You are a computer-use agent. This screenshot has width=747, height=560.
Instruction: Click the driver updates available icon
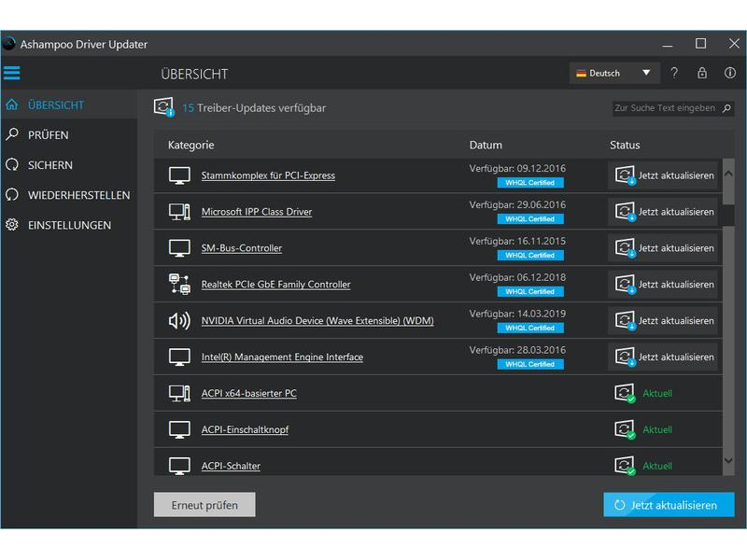(164, 107)
